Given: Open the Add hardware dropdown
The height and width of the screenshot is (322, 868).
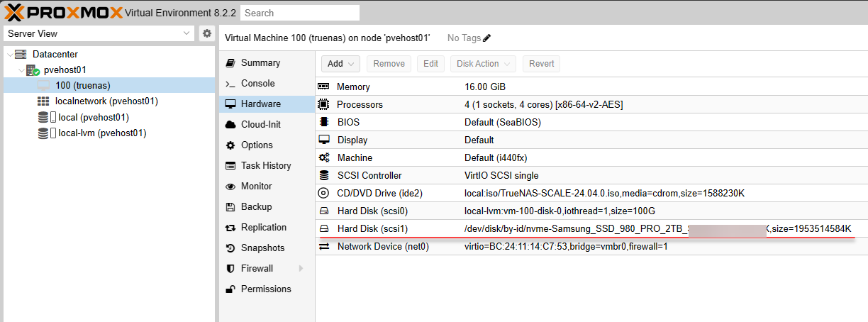Looking at the screenshot, I should (x=340, y=64).
